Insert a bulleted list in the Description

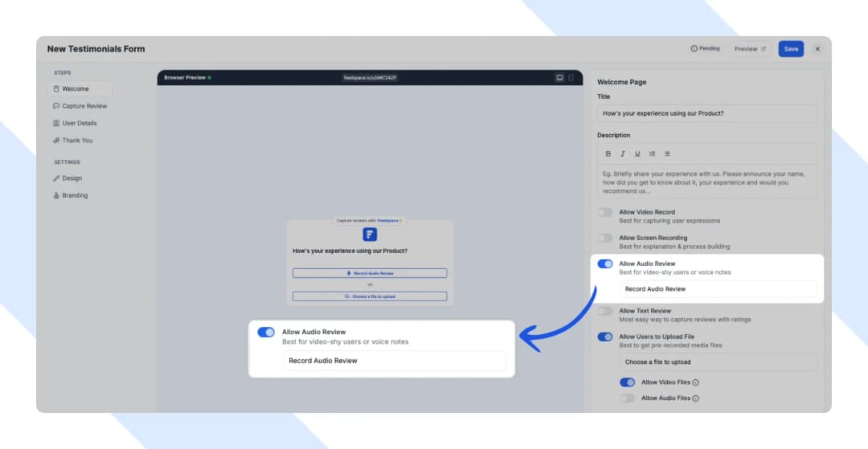667,153
